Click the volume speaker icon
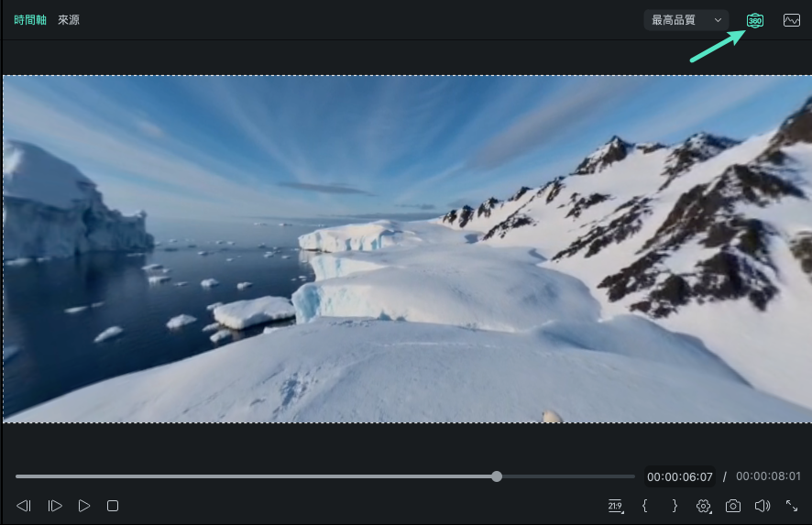 click(763, 506)
